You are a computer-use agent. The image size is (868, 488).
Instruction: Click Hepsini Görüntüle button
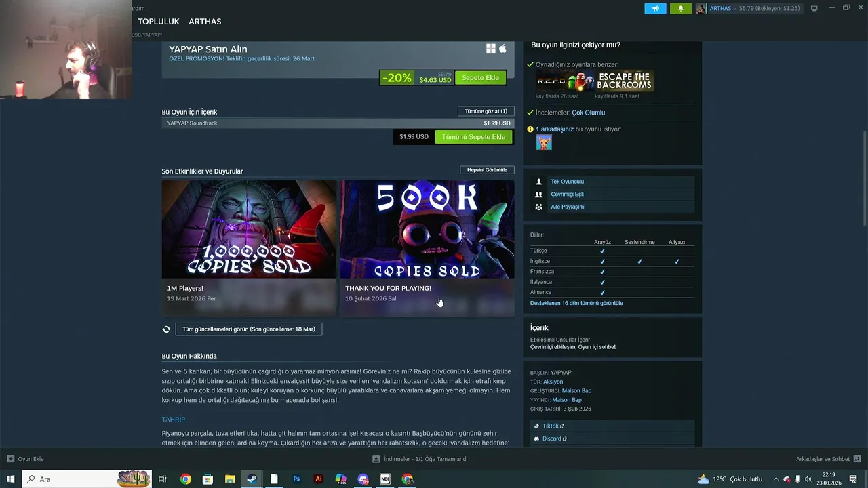pyautogui.click(x=487, y=170)
